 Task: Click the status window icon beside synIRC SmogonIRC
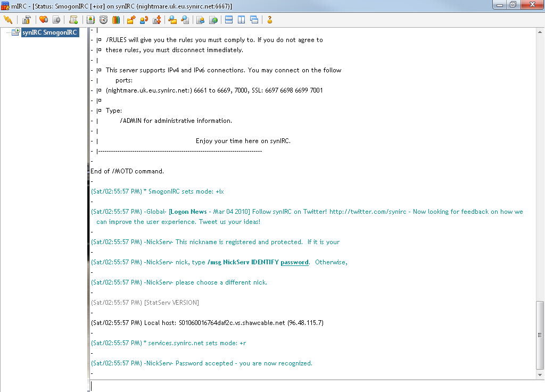[x=16, y=32]
